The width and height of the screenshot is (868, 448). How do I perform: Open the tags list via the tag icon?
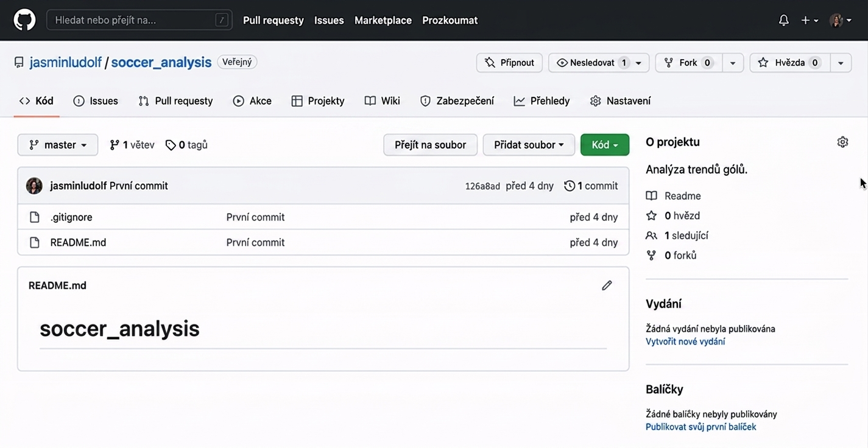171,145
